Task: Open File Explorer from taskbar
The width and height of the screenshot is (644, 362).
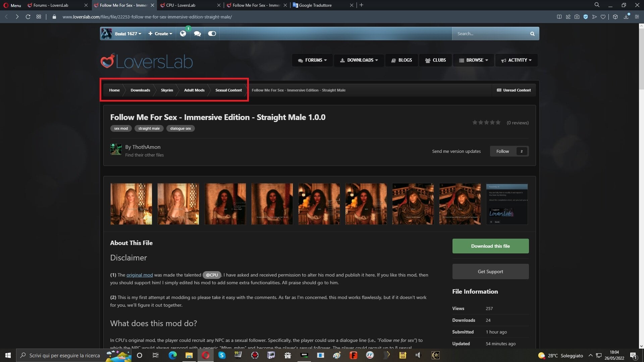Action: [189, 355]
